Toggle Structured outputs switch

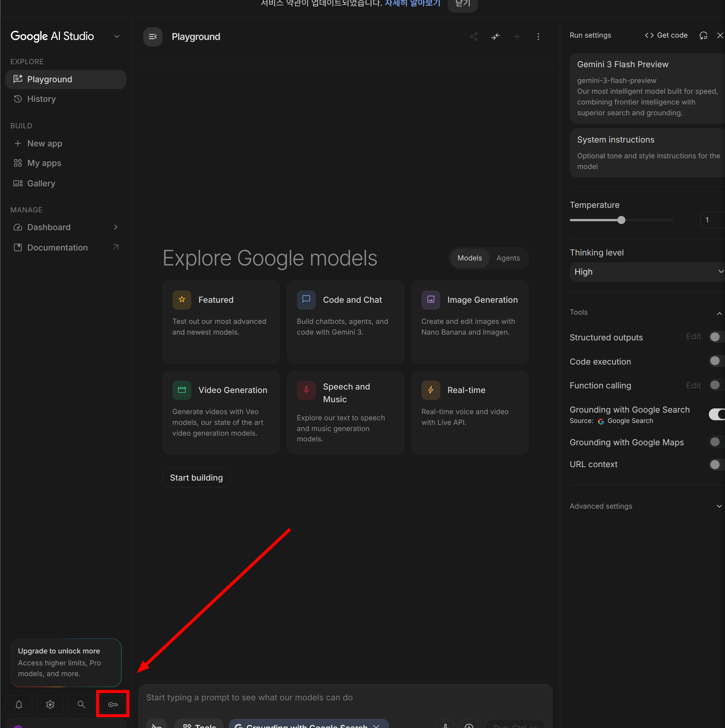pyautogui.click(x=717, y=337)
